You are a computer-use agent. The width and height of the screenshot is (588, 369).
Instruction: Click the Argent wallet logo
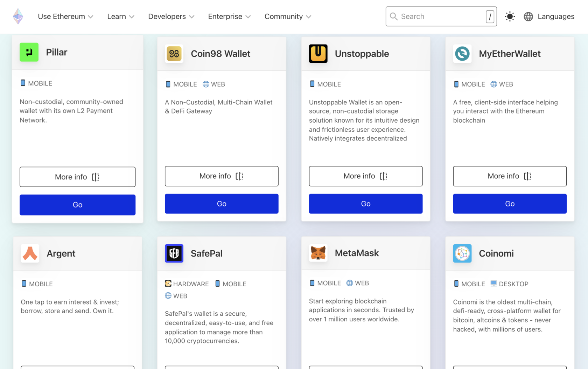tap(30, 253)
